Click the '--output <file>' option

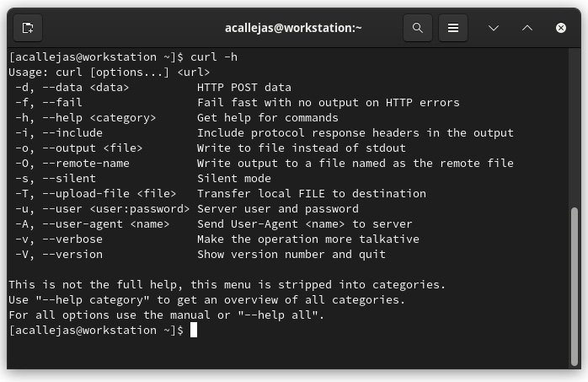[93, 148]
